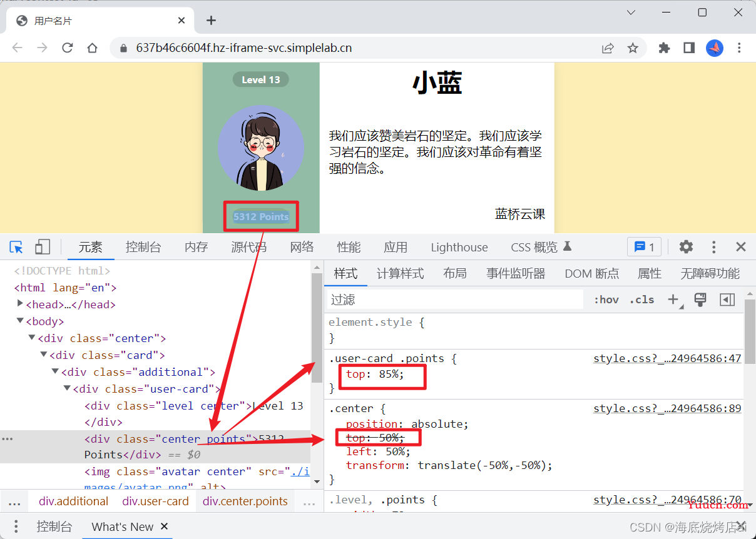This screenshot has height=539, width=756.
Task: Click the 5312 Points badge on card
Action: tap(261, 216)
